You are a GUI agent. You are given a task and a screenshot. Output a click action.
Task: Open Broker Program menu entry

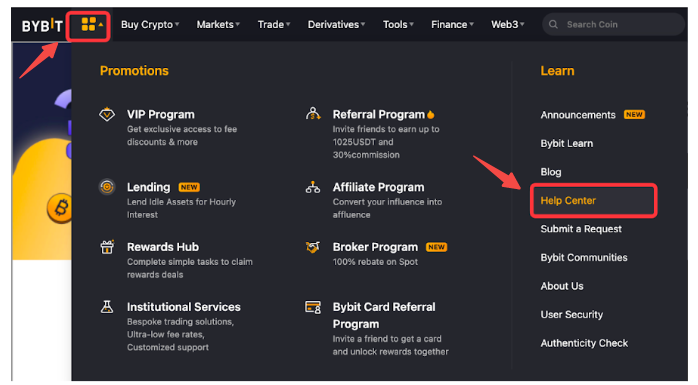[375, 247]
